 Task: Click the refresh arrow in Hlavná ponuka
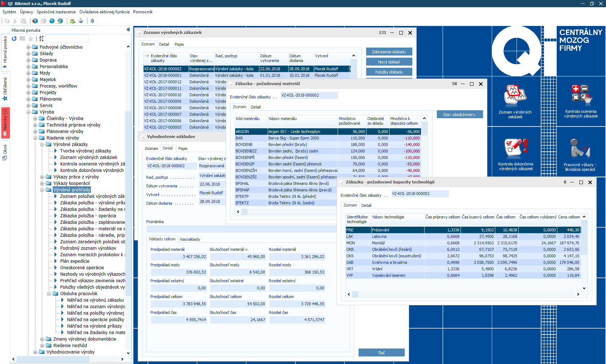coord(14,39)
